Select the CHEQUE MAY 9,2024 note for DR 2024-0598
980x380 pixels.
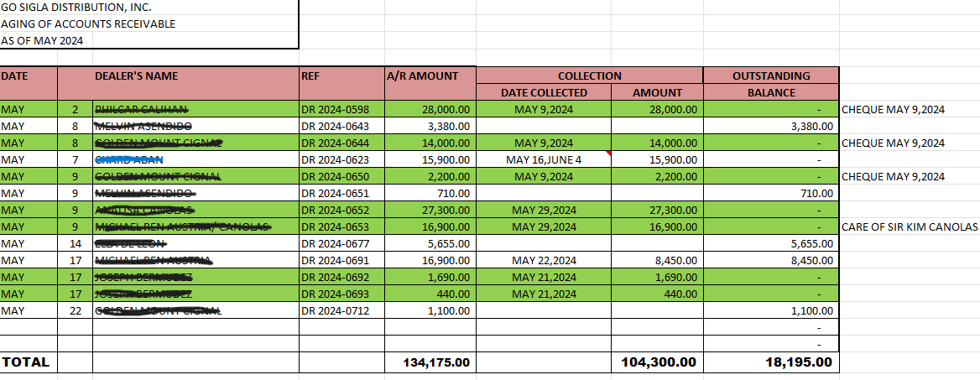coord(893,109)
